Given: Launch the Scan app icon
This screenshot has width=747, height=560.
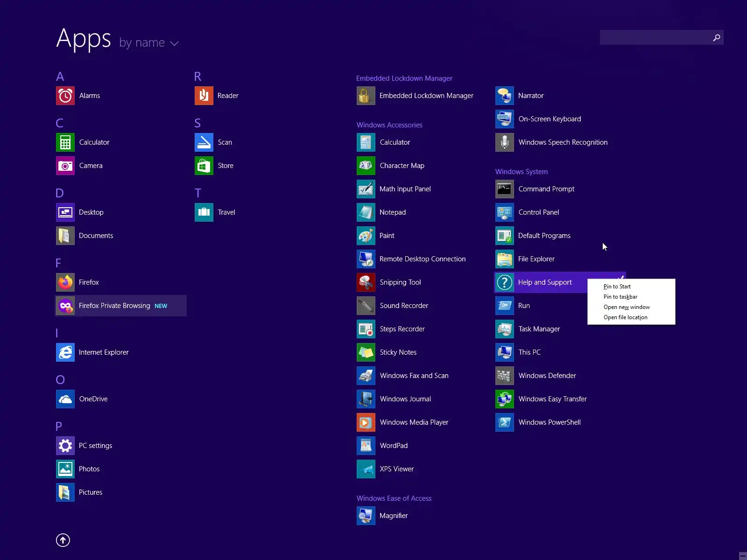Looking at the screenshot, I should click(x=204, y=142).
